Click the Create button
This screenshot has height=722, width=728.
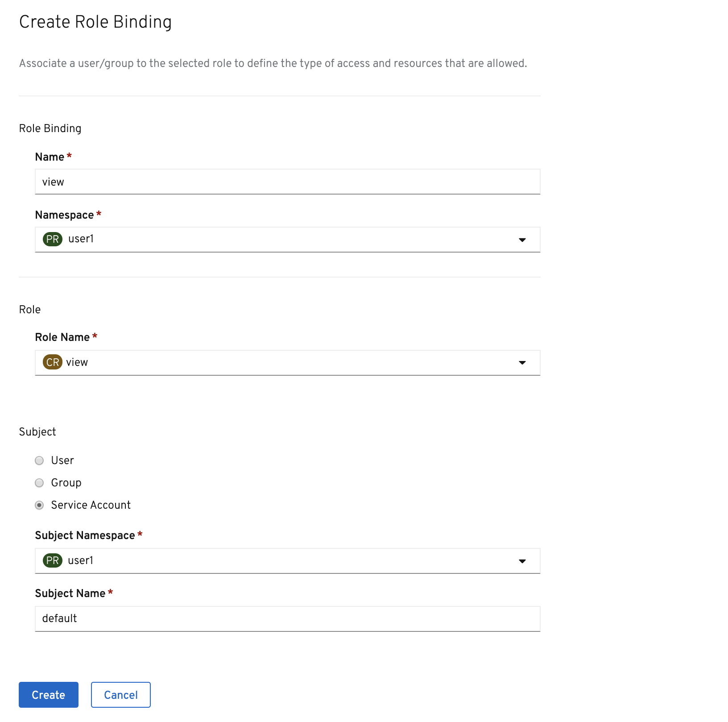tap(48, 694)
